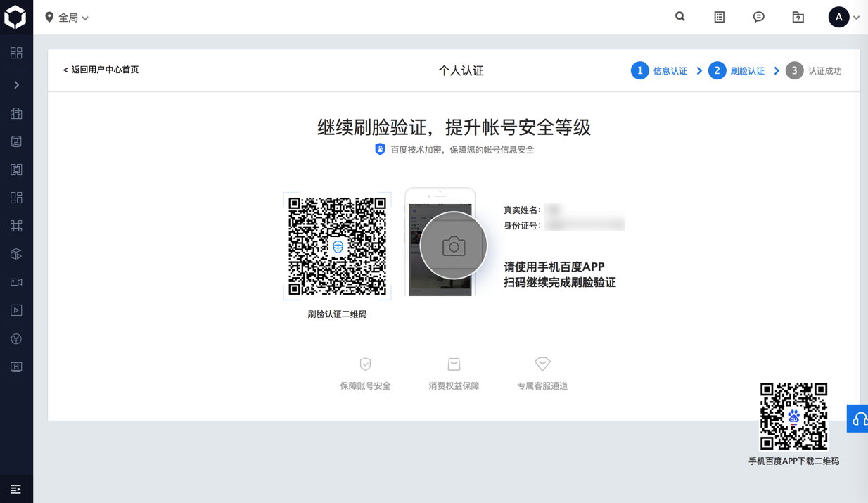Expand the sidebar with the right chevron
868x503 pixels.
(16, 85)
